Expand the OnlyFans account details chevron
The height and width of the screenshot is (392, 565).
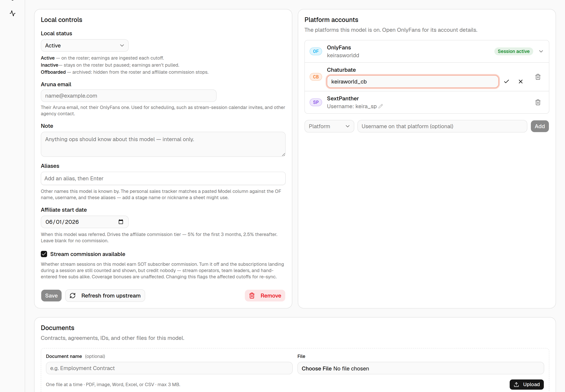[541, 51]
